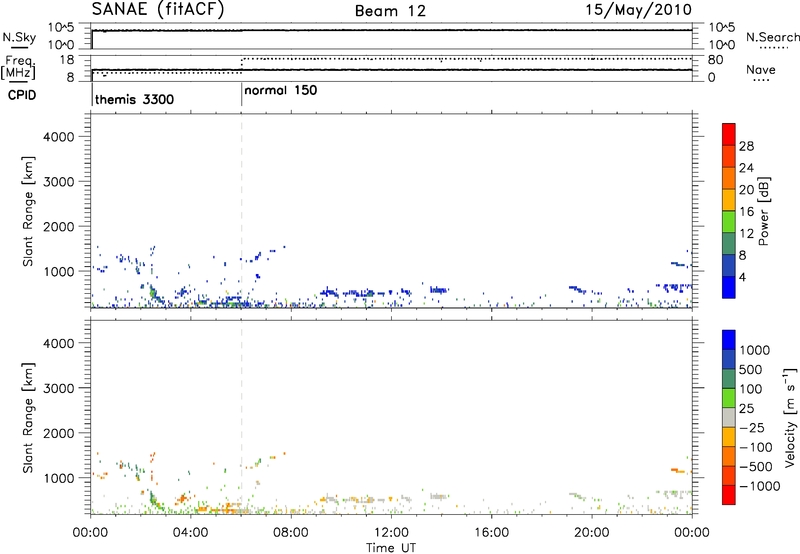Click the '4000' range label on power panel

[59, 137]
